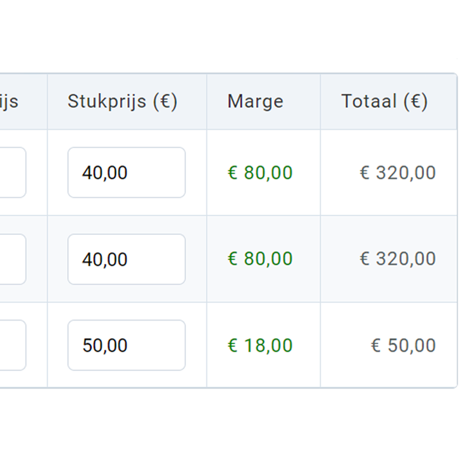Click the cut-off input left of second row's Stukprijs
This screenshot has height=476, width=476.
point(12,259)
